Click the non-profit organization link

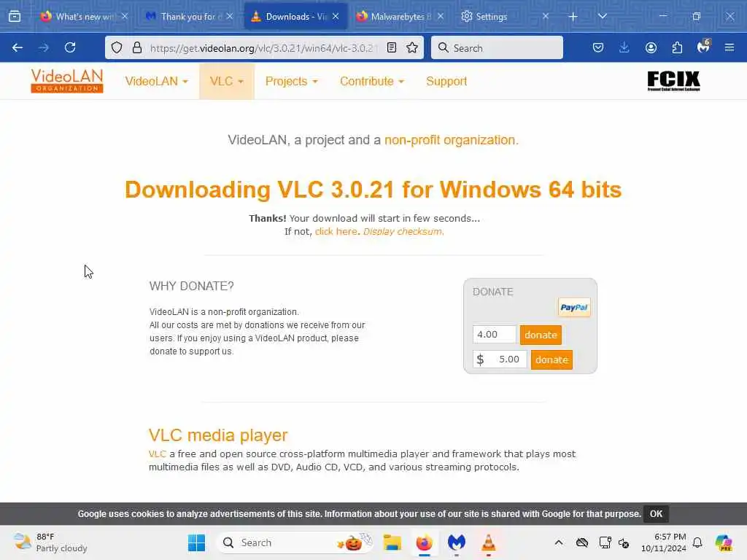pyautogui.click(x=451, y=140)
